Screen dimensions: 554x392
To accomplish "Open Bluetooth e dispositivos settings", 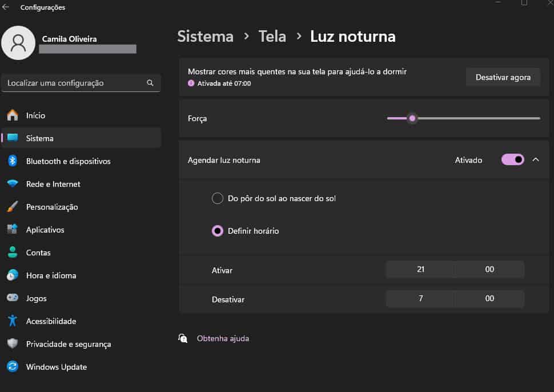I will click(x=68, y=161).
